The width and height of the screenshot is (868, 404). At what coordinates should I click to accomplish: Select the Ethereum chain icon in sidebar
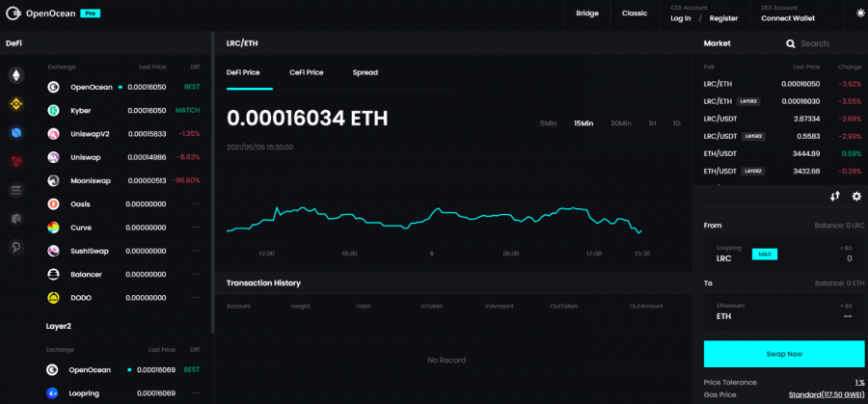(x=16, y=74)
